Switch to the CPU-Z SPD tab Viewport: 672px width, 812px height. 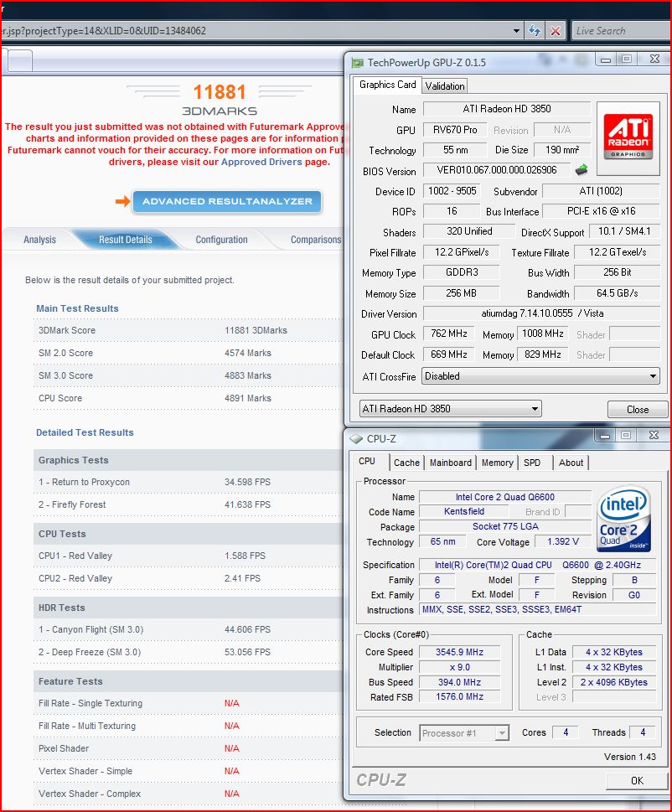pyautogui.click(x=532, y=463)
